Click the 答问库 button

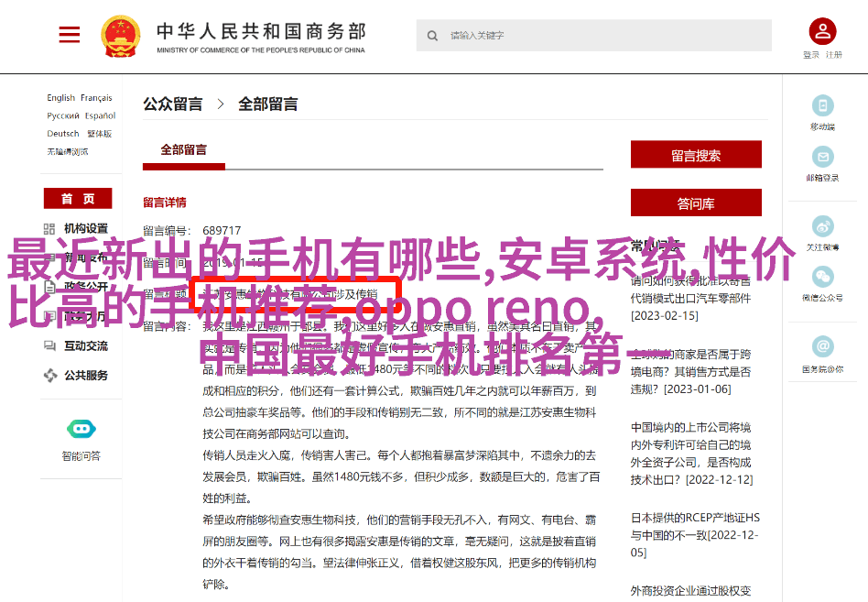[696, 202]
